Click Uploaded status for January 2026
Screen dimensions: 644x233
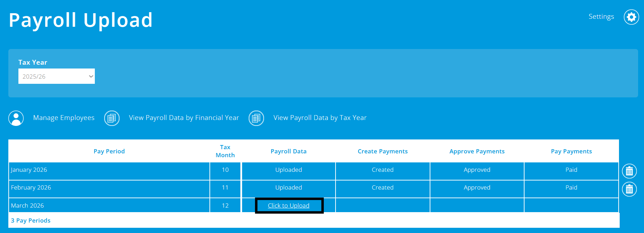click(x=289, y=170)
